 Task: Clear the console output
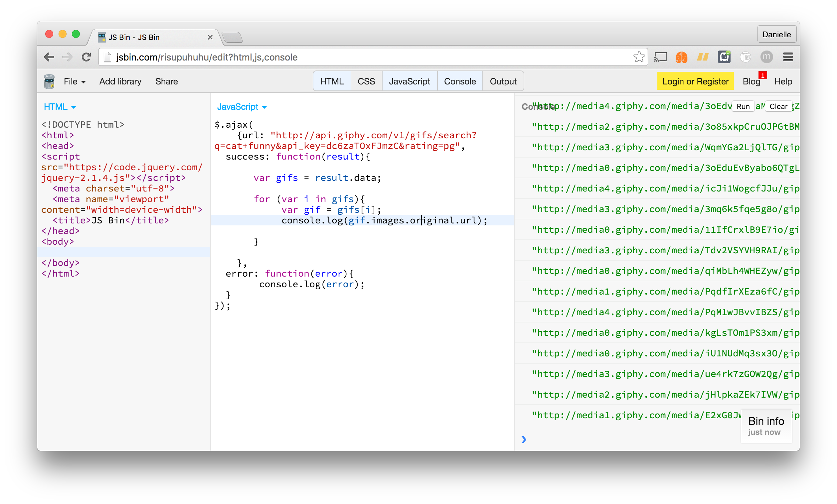point(778,107)
